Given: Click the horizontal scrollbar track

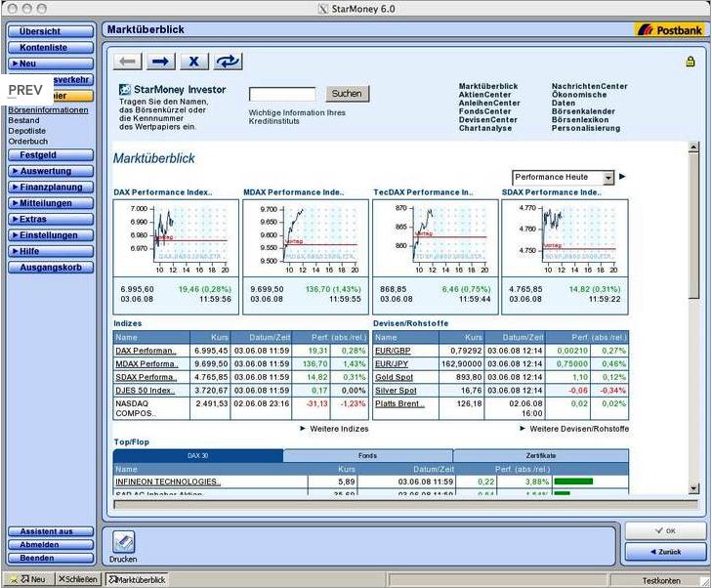Looking at the screenshot, I should point(405,504).
